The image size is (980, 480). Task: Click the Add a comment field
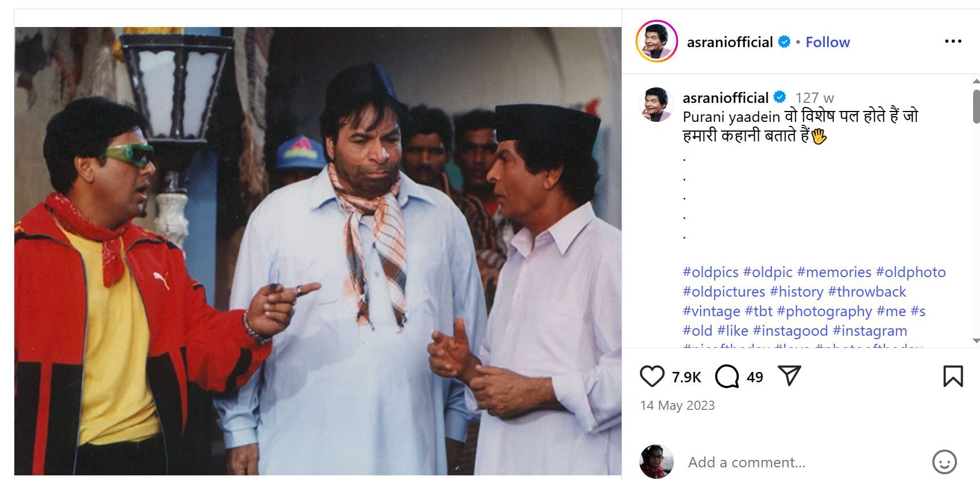coord(747,462)
